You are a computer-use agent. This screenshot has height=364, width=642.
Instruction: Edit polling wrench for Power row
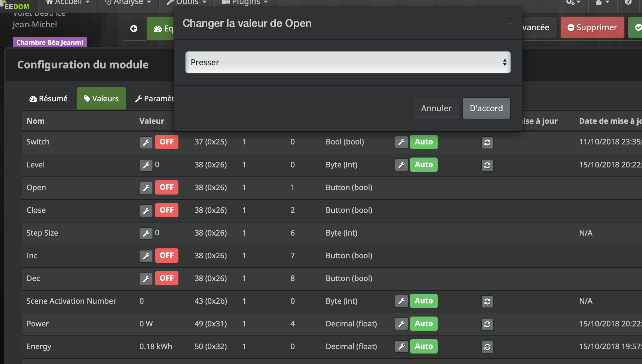tap(401, 324)
